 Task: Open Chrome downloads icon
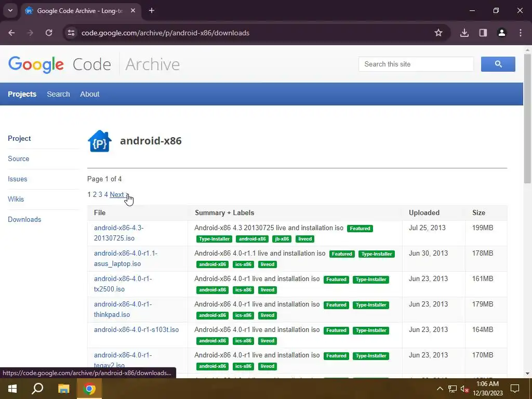pyautogui.click(x=464, y=33)
